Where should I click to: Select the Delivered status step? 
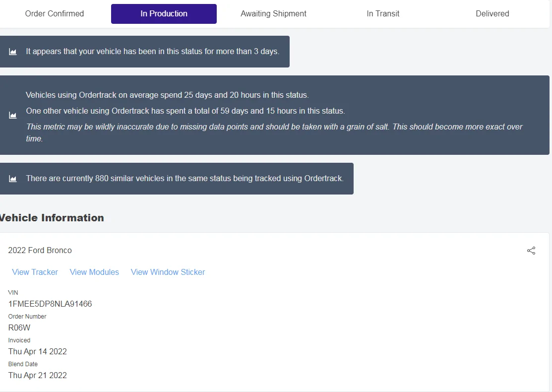point(492,14)
